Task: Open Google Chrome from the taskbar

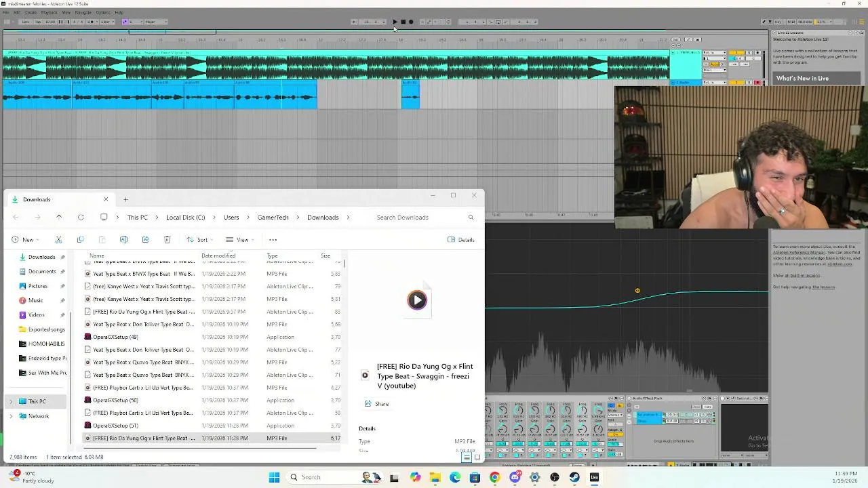Action: [494, 477]
